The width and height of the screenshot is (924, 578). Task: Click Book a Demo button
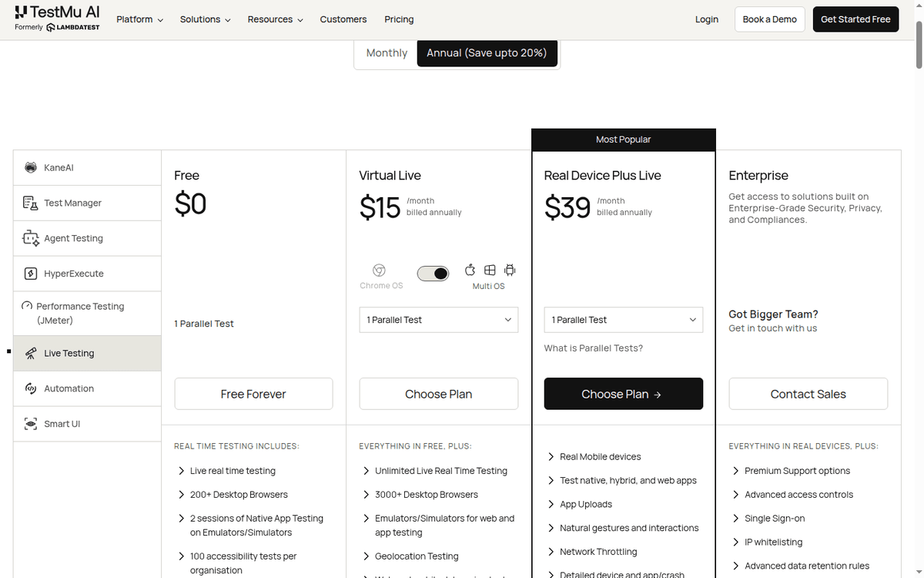tap(770, 19)
